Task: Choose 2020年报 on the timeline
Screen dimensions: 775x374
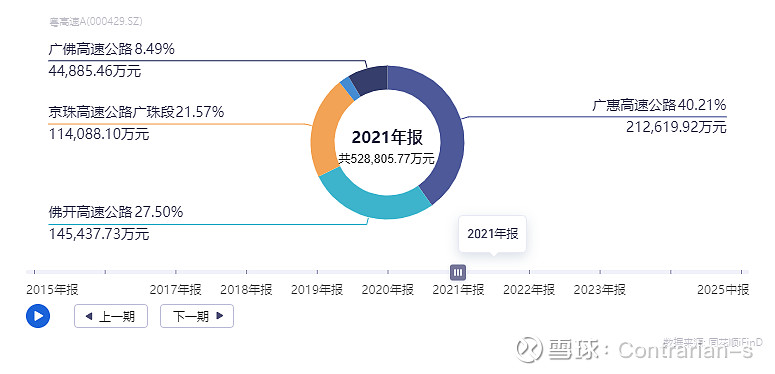Action: (388, 290)
